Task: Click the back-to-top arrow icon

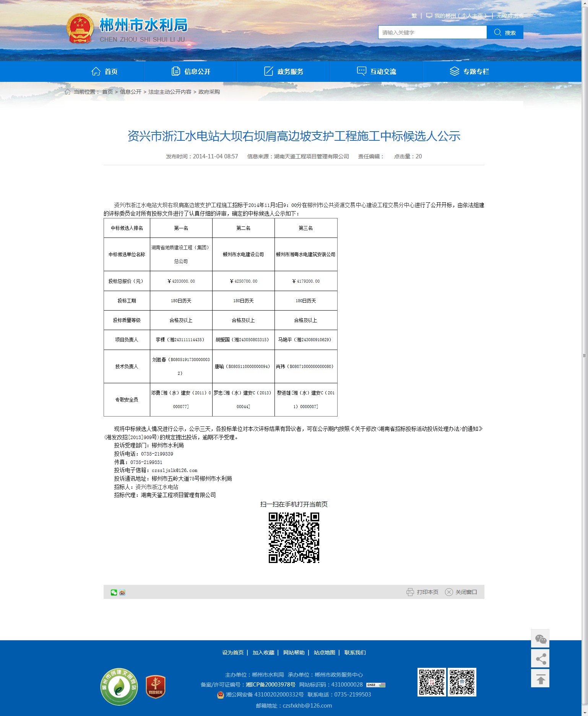Action: tap(540, 679)
